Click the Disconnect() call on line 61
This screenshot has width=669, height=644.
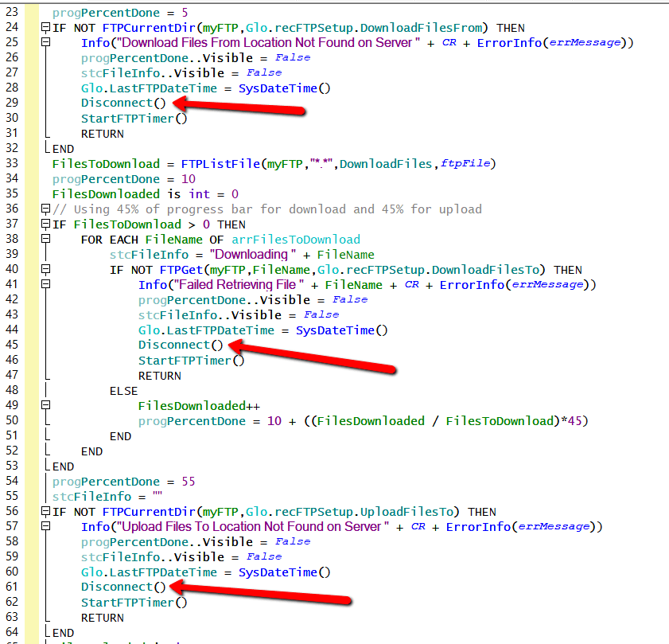123,587
